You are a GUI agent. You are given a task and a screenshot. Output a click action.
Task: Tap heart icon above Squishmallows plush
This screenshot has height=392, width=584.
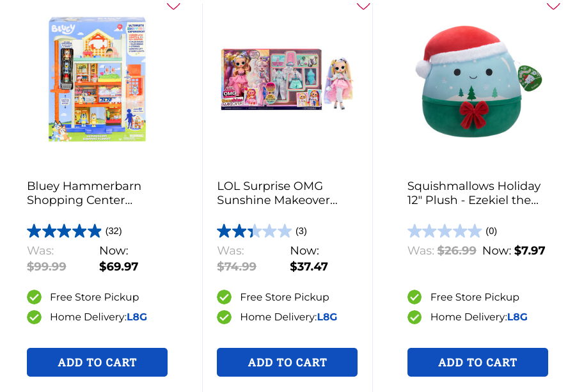(x=553, y=6)
